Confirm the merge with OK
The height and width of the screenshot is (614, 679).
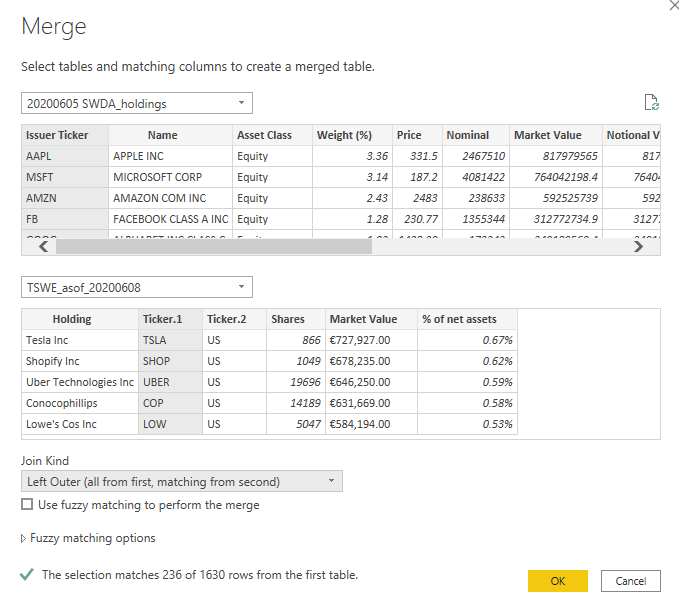(x=558, y=581)
